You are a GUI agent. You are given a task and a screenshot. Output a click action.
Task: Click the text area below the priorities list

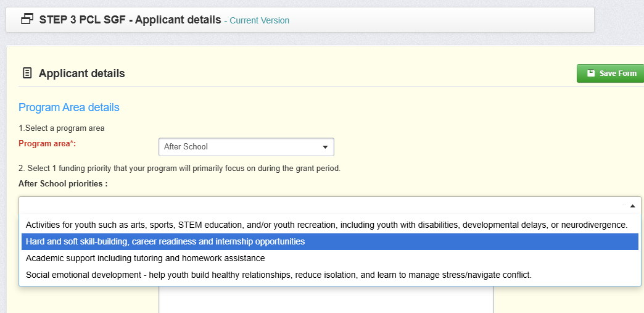(326, 299)
